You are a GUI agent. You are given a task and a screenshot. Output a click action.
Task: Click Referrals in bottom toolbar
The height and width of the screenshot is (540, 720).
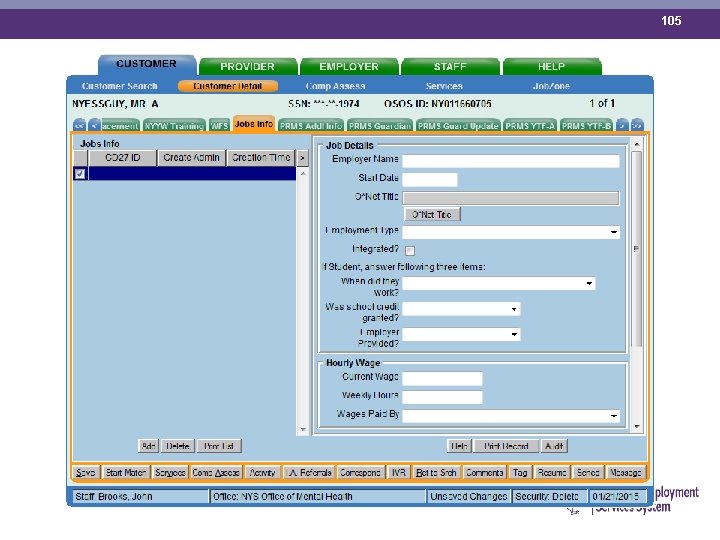pyautogui.click(x=310, y=472)
